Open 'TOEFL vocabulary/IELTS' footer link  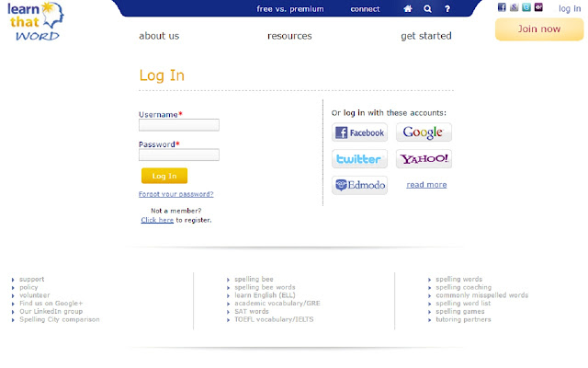[x=274, y=319]
